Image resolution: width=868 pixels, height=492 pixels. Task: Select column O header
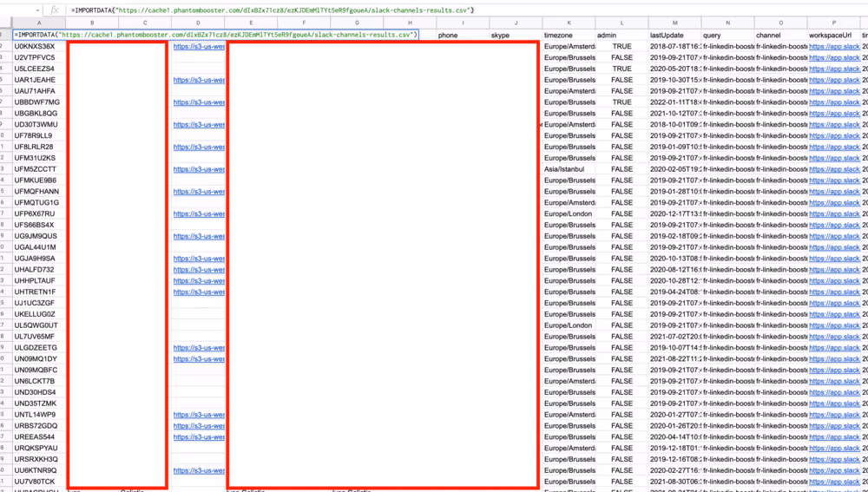780,23
